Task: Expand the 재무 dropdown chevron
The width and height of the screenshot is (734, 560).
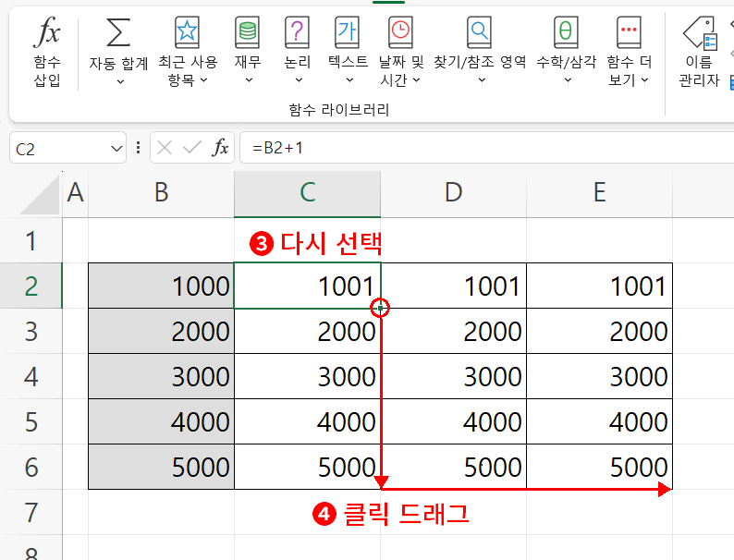Action: coord(249,80)
